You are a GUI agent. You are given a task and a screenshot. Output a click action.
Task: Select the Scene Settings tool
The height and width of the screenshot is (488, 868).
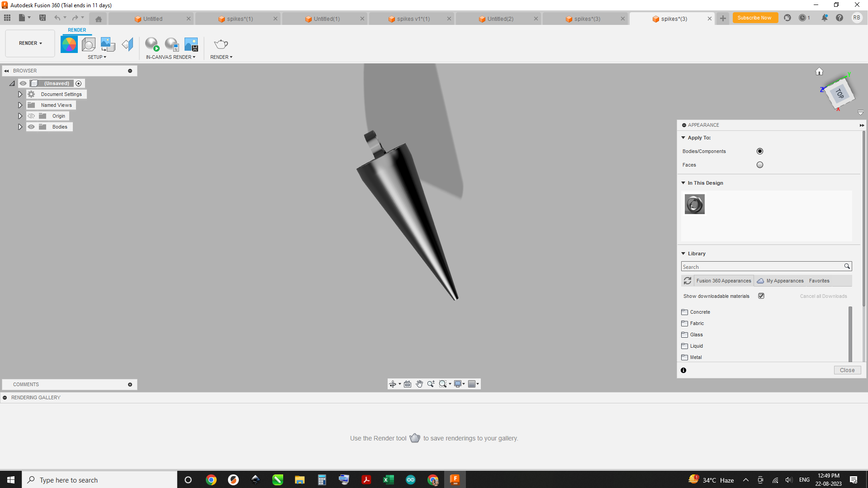click(x=88, y=43)
